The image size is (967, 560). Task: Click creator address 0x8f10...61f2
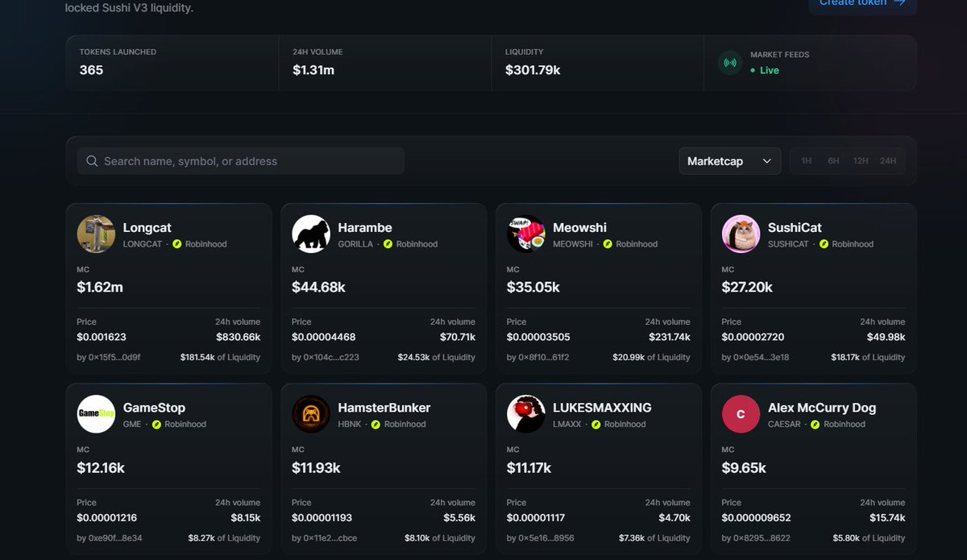544,357
